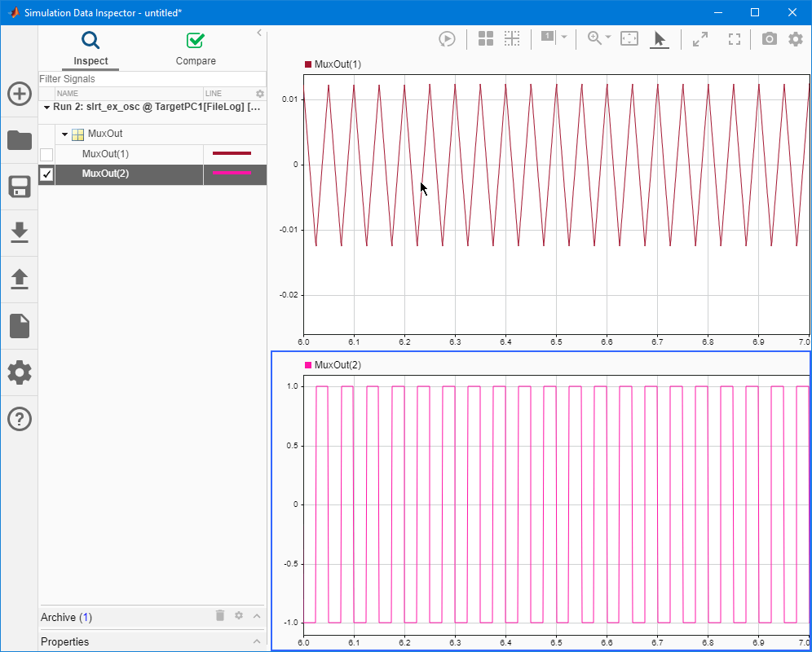
Task: Collapse Run 2 in the signal tree
Action: [46, 106]
